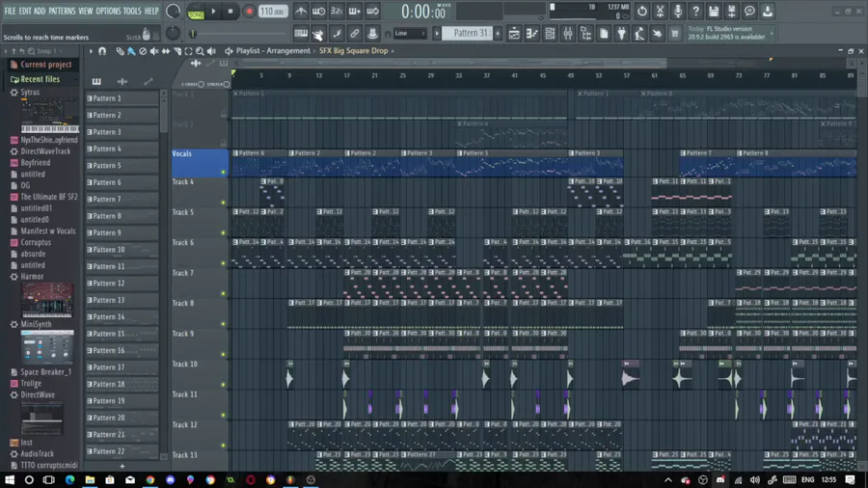Start playback with the Play button
The height and width of the screenshot is (488, 868).
213,11
